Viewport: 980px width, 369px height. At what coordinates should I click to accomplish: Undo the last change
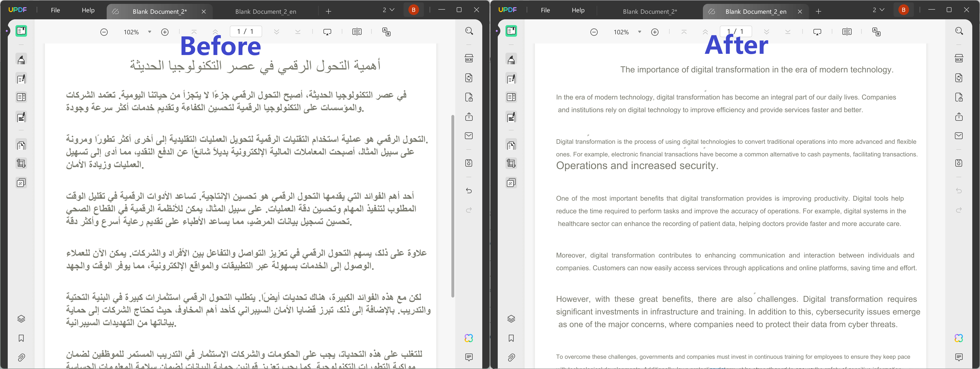click(x=469, y=190)
